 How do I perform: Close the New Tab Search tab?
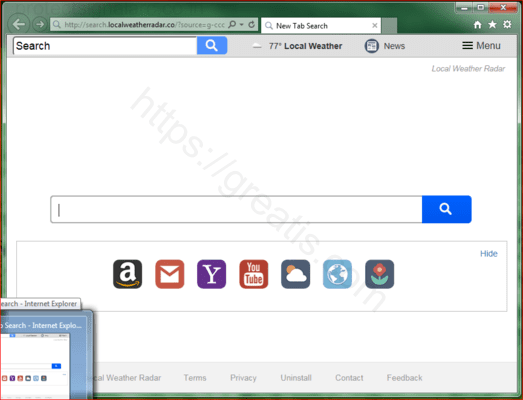click(x=375, y=25)
